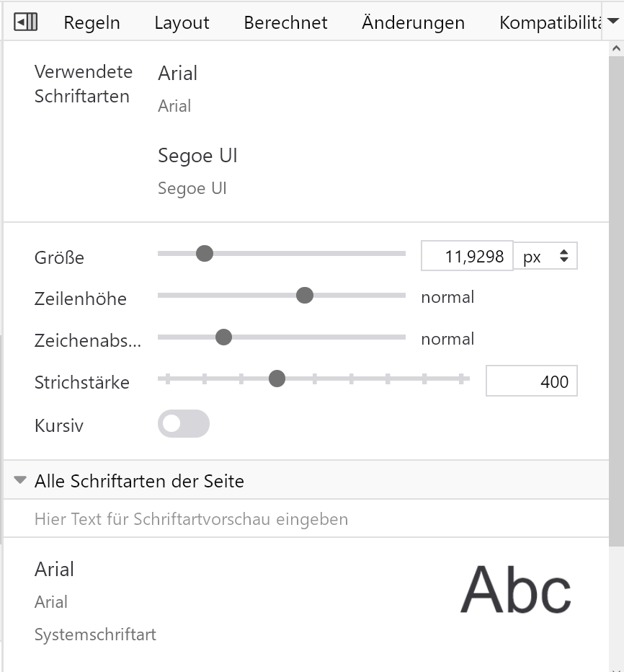
Task: Toggle the sidebar pane icon
Action: [26, 22]
